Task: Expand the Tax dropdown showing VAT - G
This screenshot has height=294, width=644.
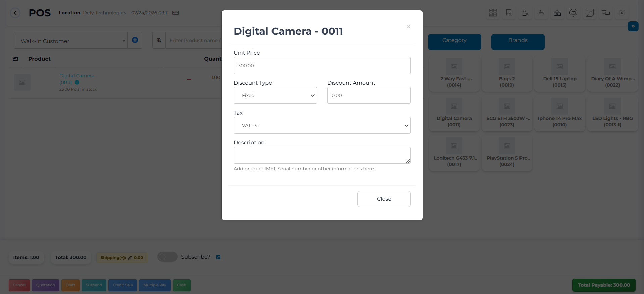Action: click(x=322, y=125)
